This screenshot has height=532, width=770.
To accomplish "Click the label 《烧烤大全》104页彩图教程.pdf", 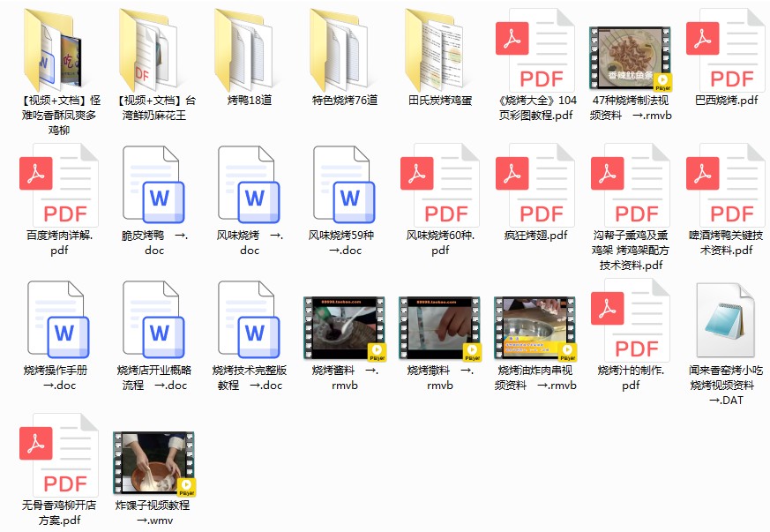I will 535,108.
